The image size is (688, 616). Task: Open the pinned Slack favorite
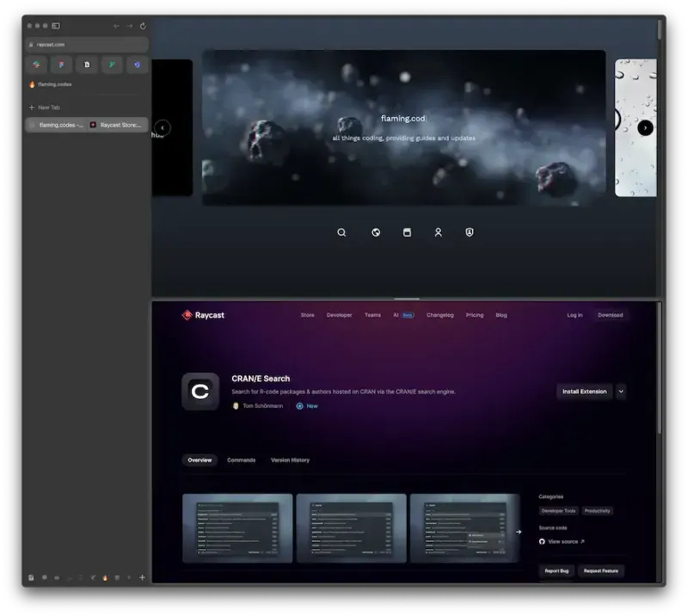(x=36, y=65)
